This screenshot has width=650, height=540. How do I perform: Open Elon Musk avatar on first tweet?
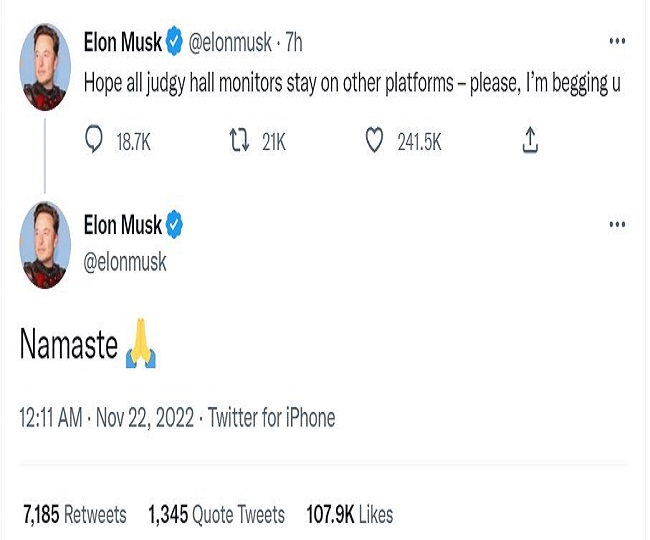pyautogui.click(x=46, y=67)
